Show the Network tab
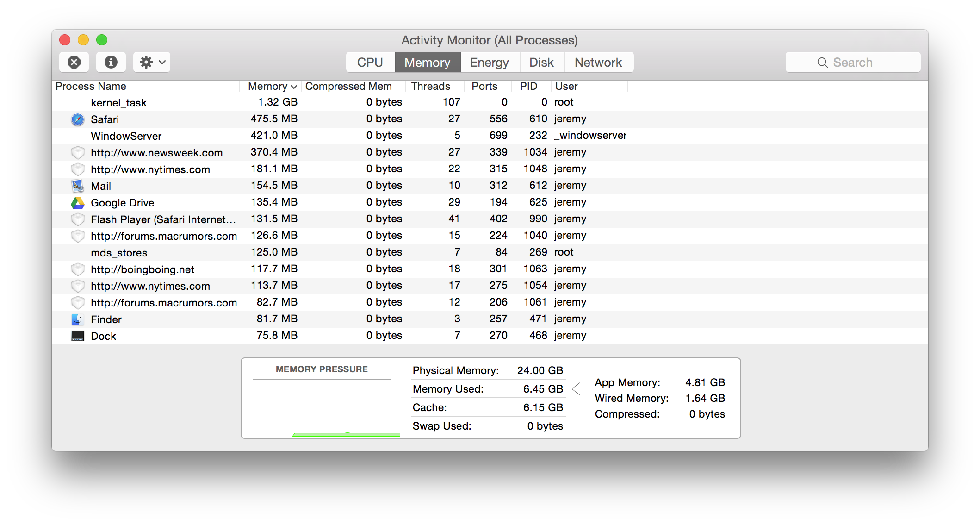The image size is (980, 525). coord(598,62)
